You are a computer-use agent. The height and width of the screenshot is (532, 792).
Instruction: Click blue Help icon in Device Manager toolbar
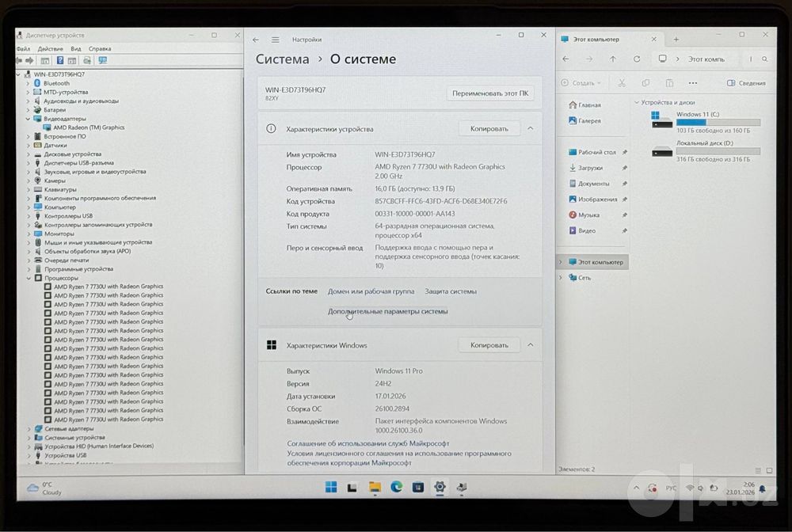[59, 61]
